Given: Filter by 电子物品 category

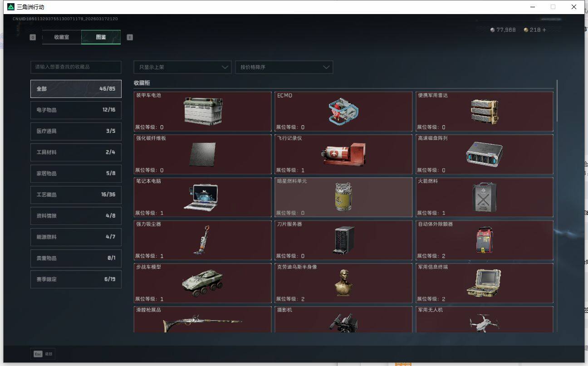Looking at the screenshot, I should click(76, 110).
